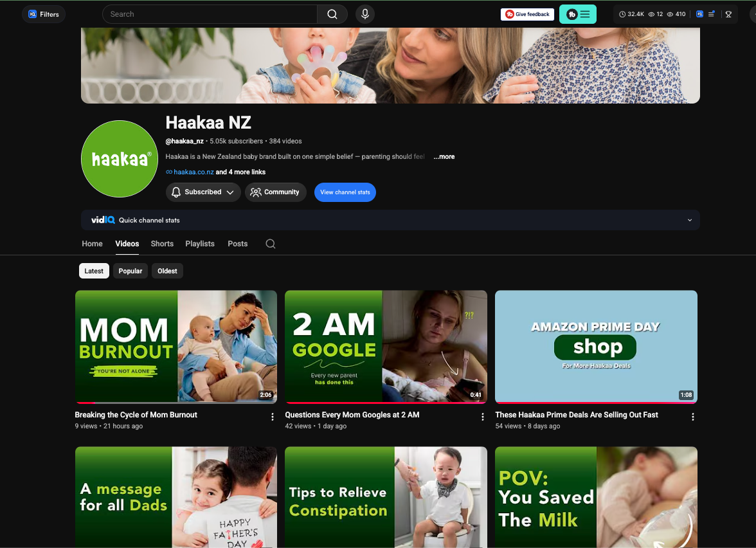756x548 pixels.
Task: Click '9 views • 21 hours ago' text
Action: 109,426
